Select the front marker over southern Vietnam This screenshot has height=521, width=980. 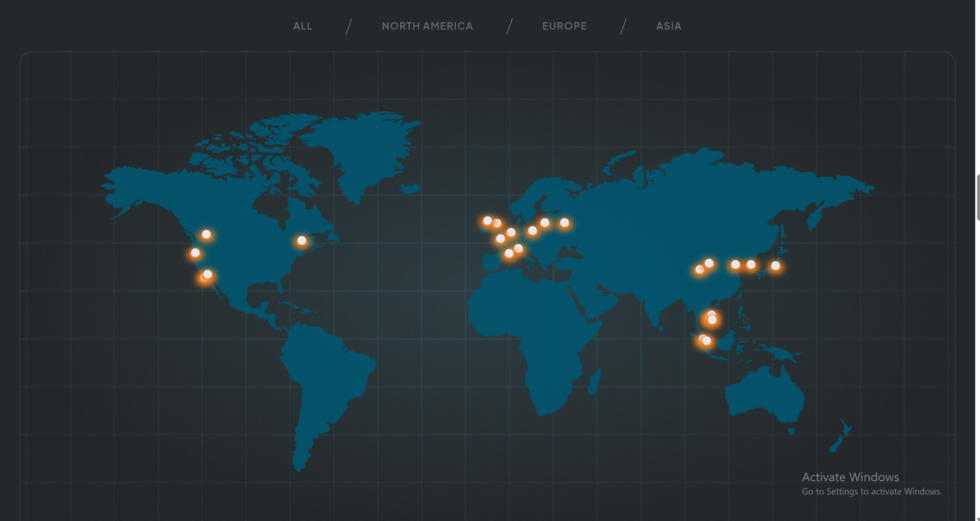712,320
